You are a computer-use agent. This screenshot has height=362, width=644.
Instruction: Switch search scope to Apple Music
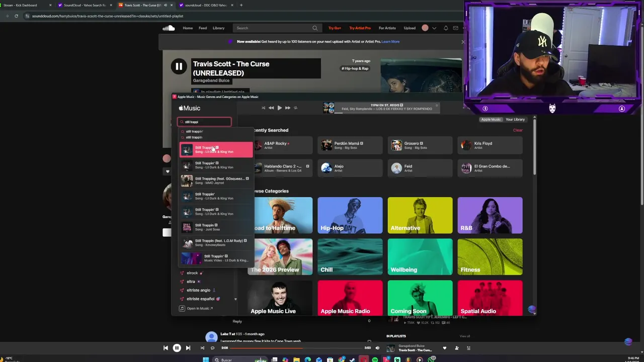[x=491, y=120]
